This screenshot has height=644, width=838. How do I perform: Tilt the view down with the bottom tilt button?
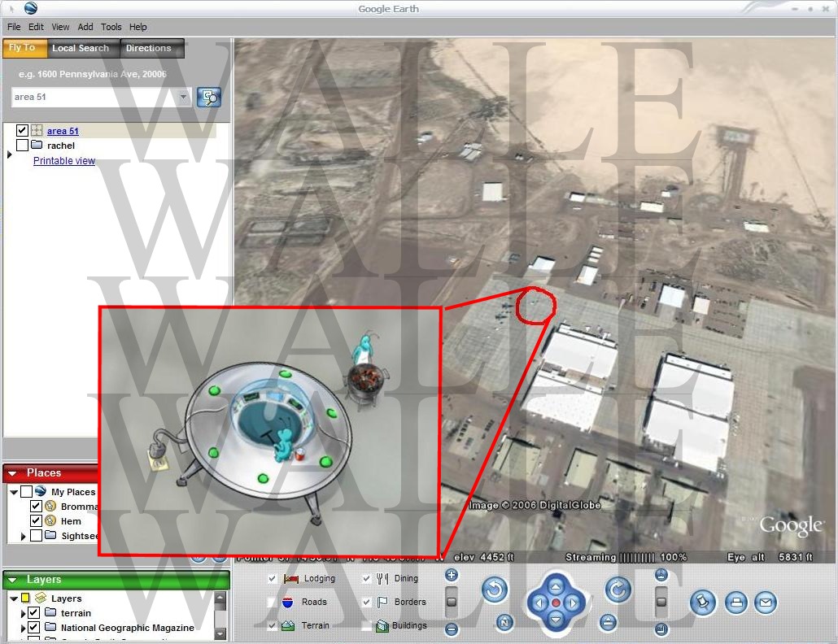(x=661, y=629)
